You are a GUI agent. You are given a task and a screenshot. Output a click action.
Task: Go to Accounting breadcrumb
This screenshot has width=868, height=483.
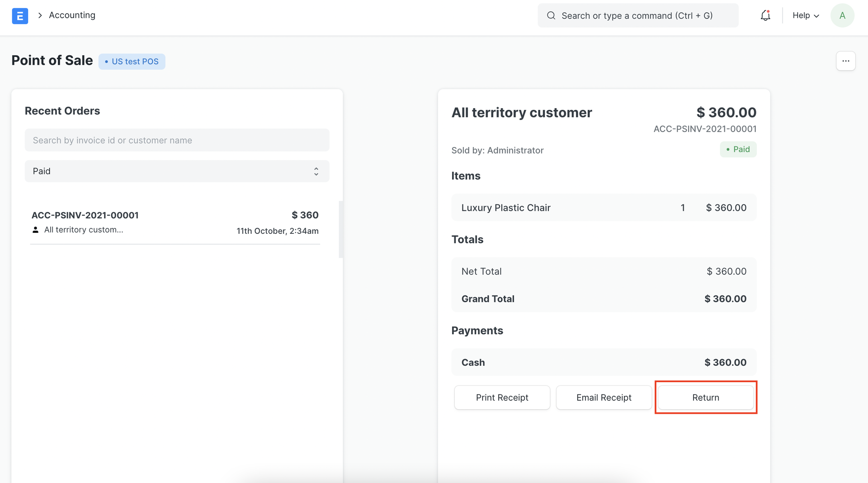(x=72, y=15)
